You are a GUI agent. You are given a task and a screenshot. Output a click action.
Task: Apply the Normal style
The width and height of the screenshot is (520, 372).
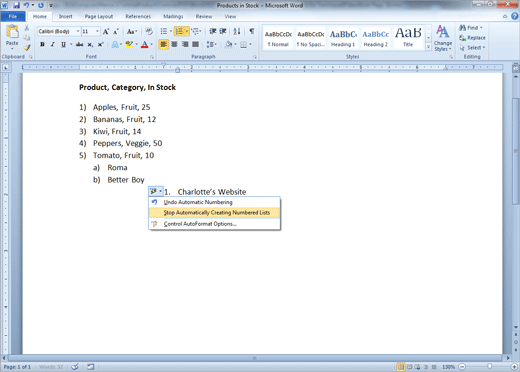278,38
